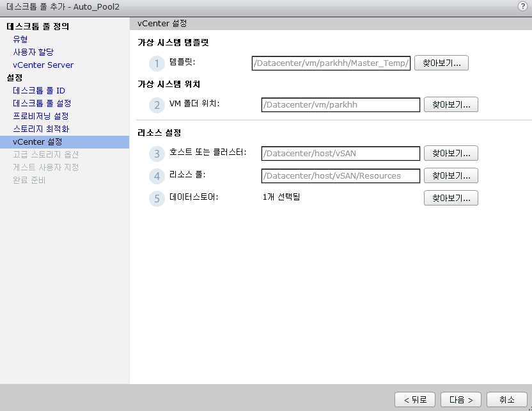Click the '1개 선택됨' datastore text
This screenshot has height=411, width=532.
[x=281, y=197]
